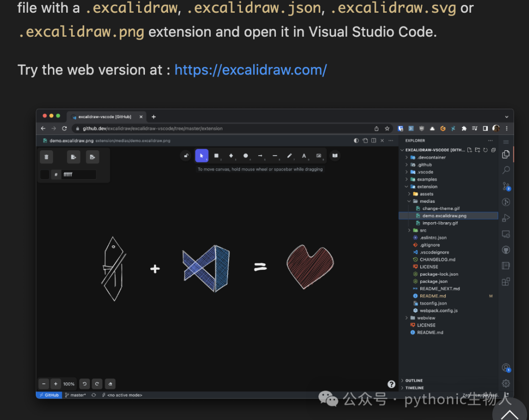Screen dimensions: 529x420
Task: Expand the webview folder
Action: [x=449, y=318]
